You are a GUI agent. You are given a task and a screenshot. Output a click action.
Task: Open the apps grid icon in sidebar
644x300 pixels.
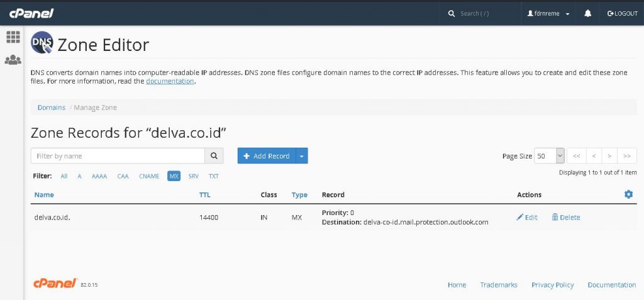pos(13,37)
